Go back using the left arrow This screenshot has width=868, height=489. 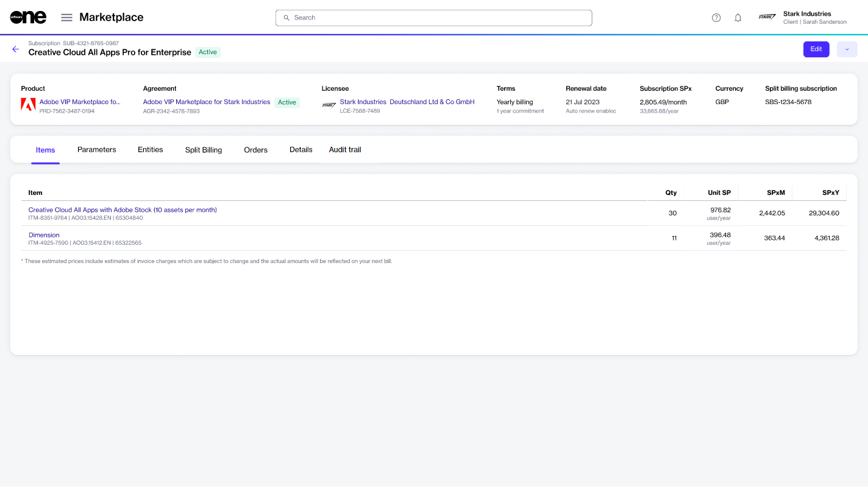[x=16, y=49]
